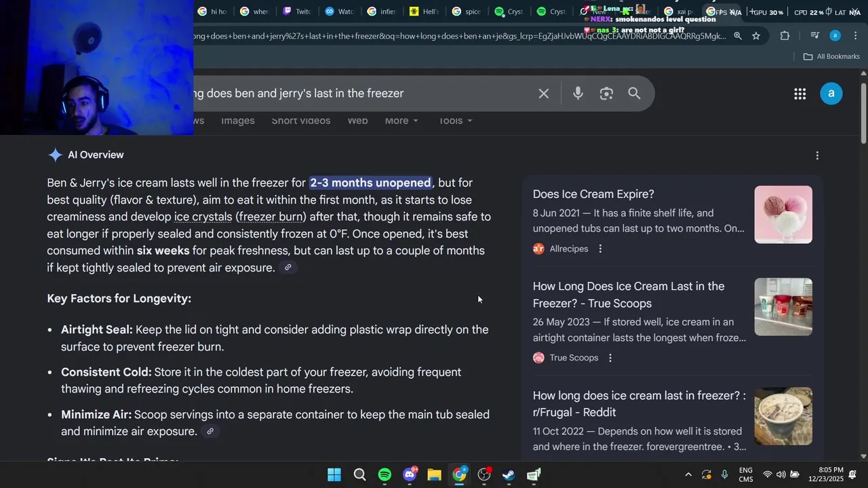This screenshot has width=868, height=488.
Task: Click the ice cream tubs thumbnail for True Scoops
Action: [783, 306]
